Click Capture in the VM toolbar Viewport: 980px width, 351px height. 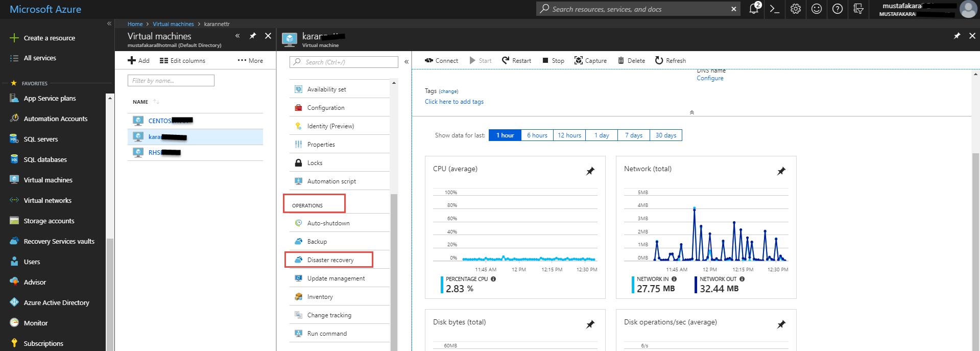pyautogui.click(x=590, y=61)
